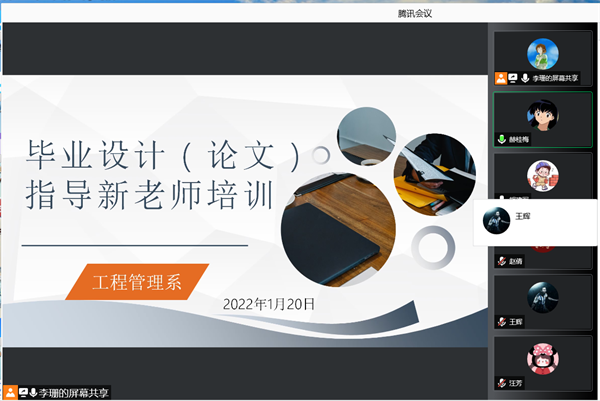Click the screen-share icon on 李珊's participant tile
This screenshot has width=600, height=401.
(513, 78)
